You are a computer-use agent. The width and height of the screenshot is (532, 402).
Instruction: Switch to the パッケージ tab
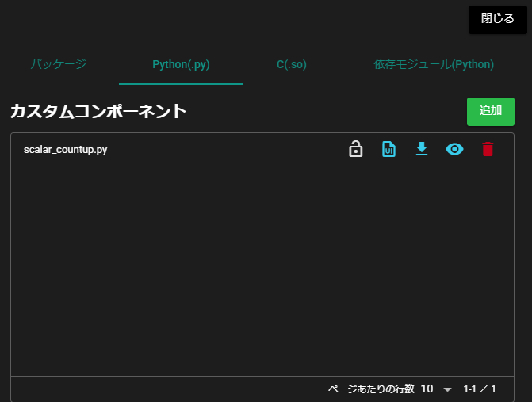coord(59,64)
